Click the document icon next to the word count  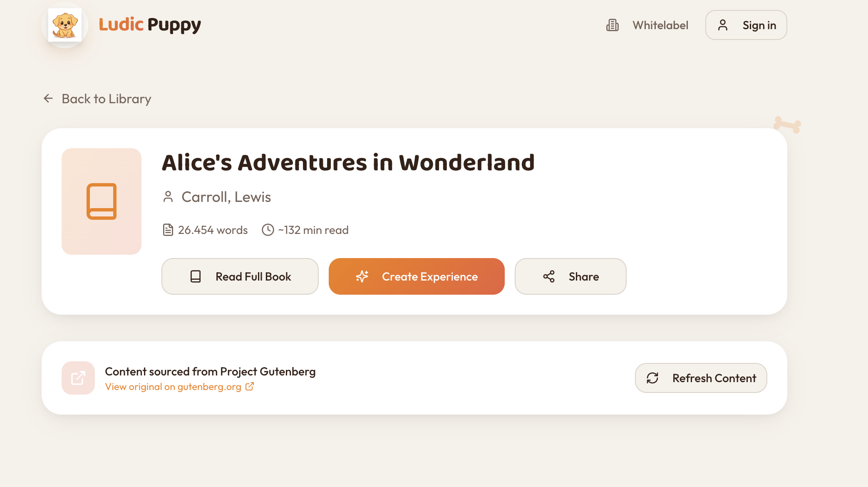click(167, 229)
